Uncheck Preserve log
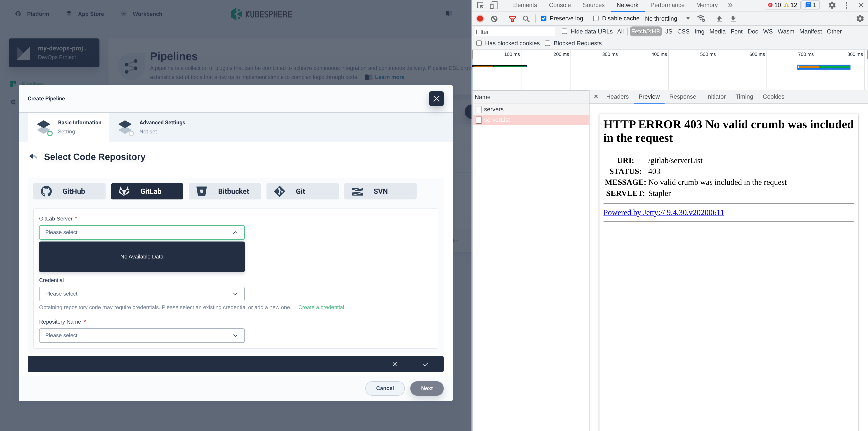This screenshot has height=431, width=868. coord(543,18)
